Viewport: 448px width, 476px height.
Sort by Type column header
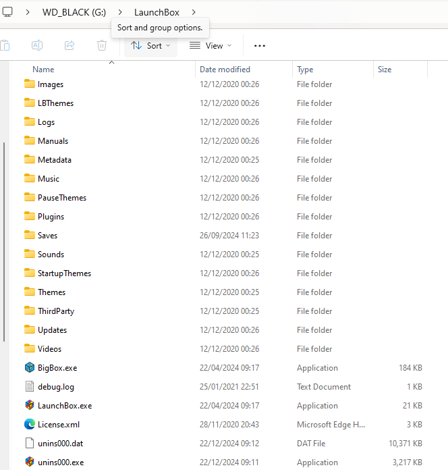(x=305, y=70)
